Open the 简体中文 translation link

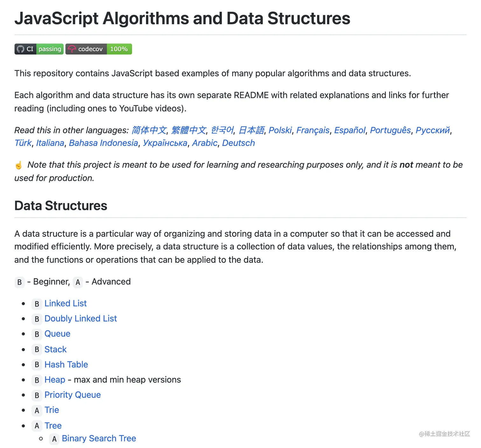(x=149, y=130)
